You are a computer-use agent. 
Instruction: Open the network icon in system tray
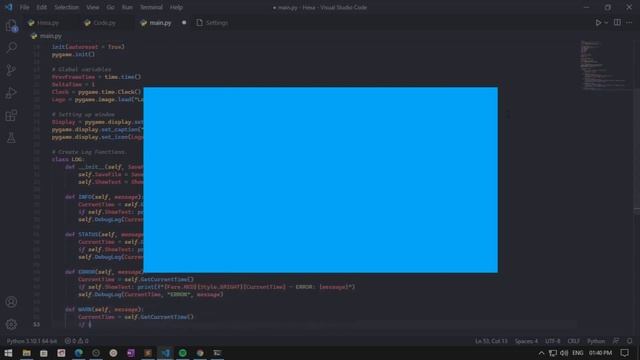click(x=553, y=353)
